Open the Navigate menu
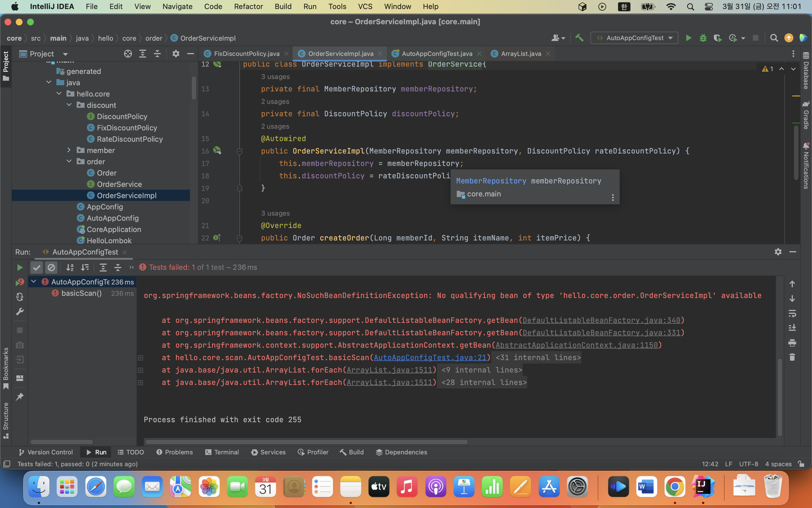 177,6
